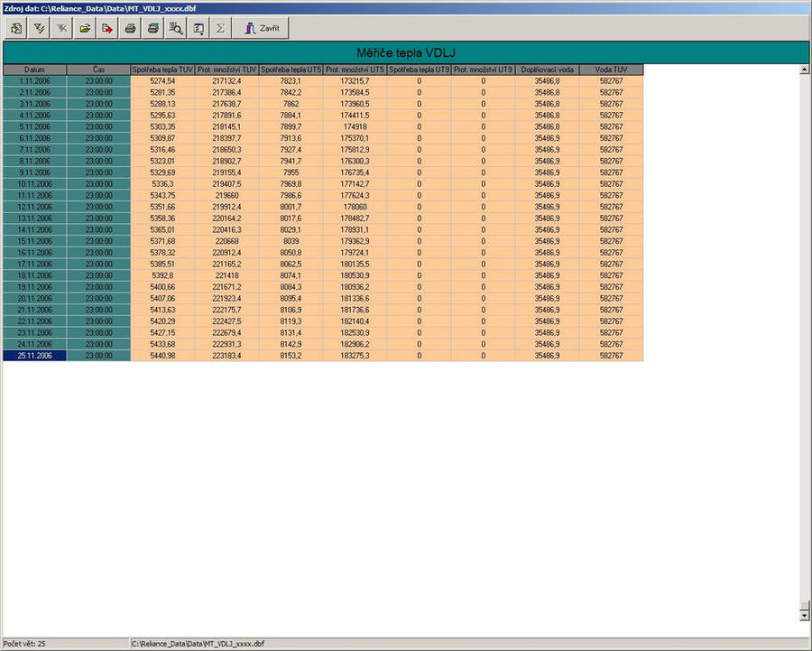812x651 pixels.
Task: Open print preview with the magnifier icon
Action: coord(176,29)
